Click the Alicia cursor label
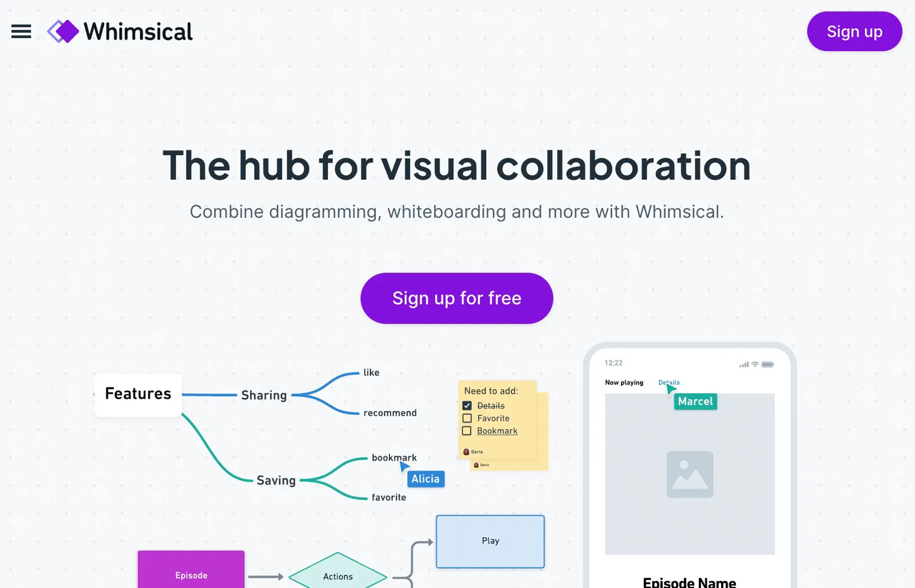The height and width of the screenshot is (588, 915). click(x=425, y=479)
